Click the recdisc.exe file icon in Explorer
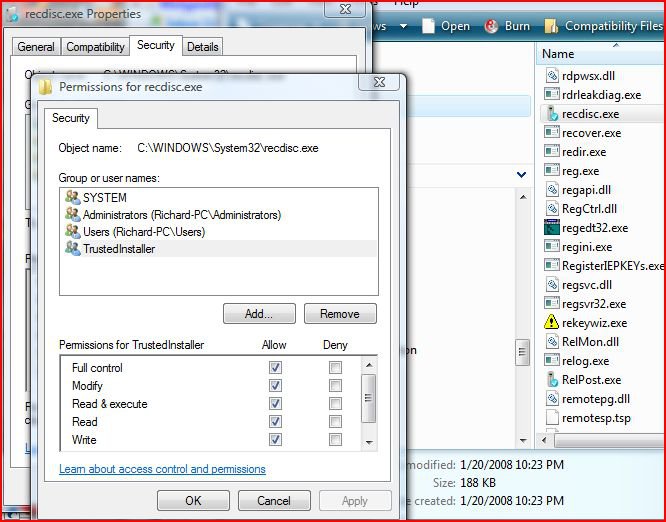 [x=551, y=114]
